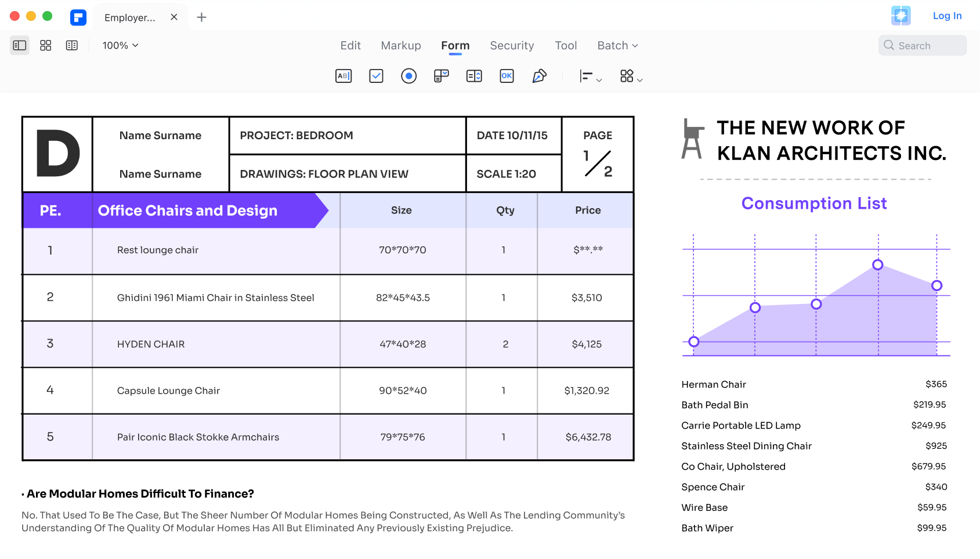Screen dimensions: 980x559
Task: Toggle the left sidebar panel
Action: [20, 45]
